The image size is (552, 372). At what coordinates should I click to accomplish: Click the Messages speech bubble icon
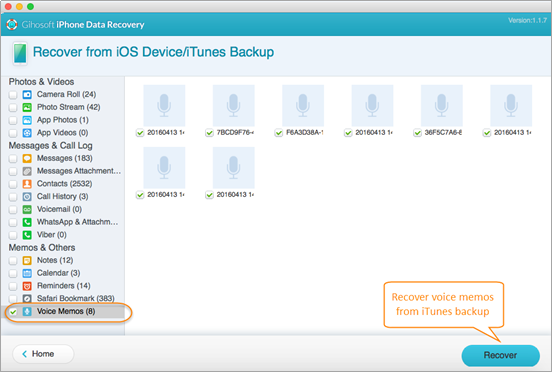(x=27, y=158)
